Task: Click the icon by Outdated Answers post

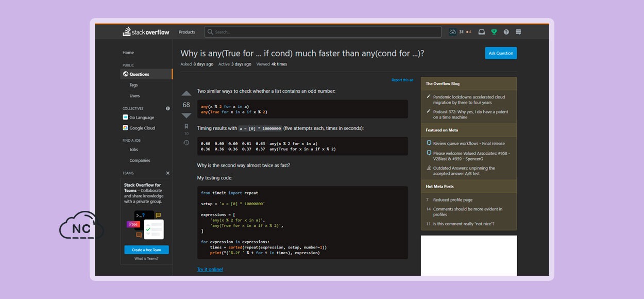Action: [429, 168]
